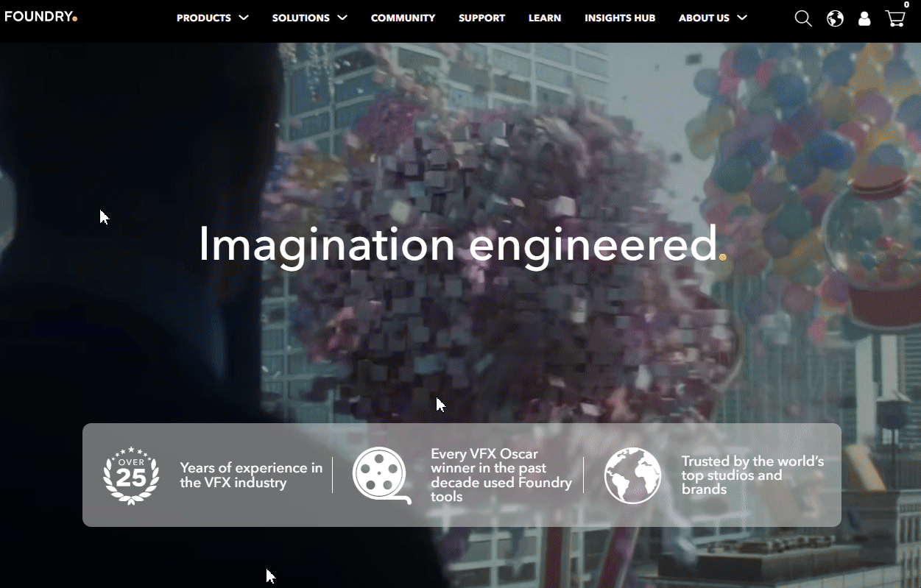
Task: Open the user account icon
Action: point(864,18)
